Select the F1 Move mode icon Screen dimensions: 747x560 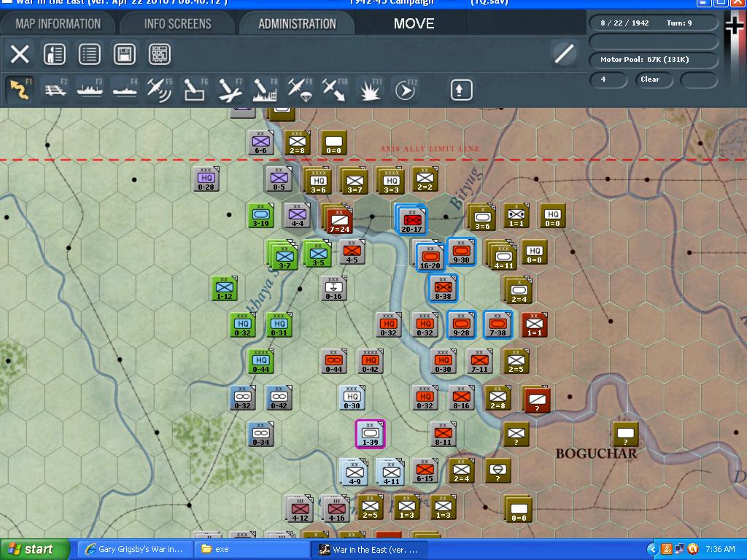[x=20, y=90]
